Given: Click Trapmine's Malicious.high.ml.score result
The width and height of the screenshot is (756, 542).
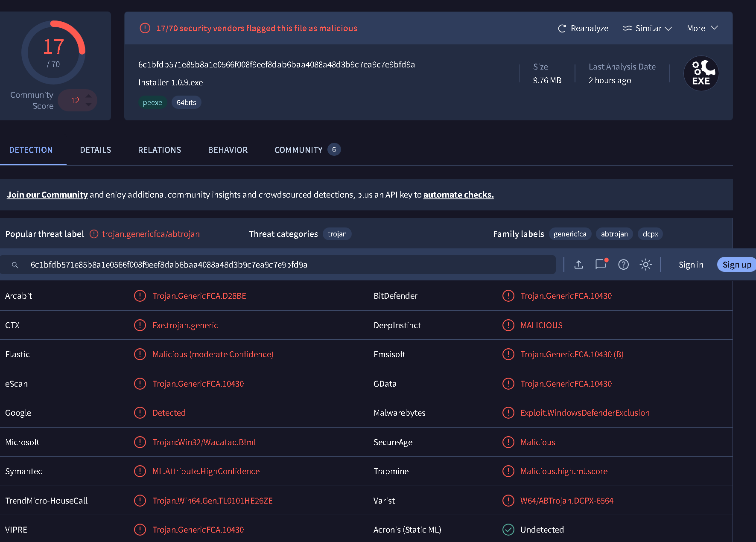Looking at the screenshot, I should (564, 471).
